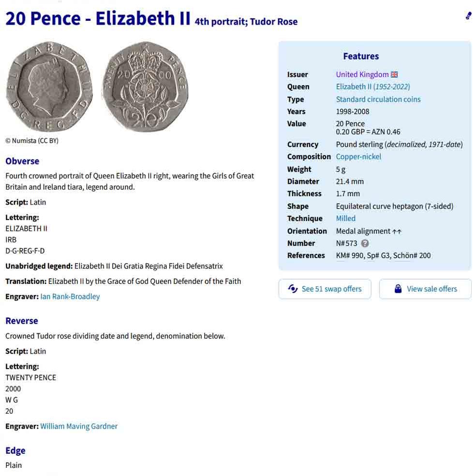Click the Numista (CC BY) image credit
Image resolution: width=476 pixels, height=476 pixels.
click(32, 141)
